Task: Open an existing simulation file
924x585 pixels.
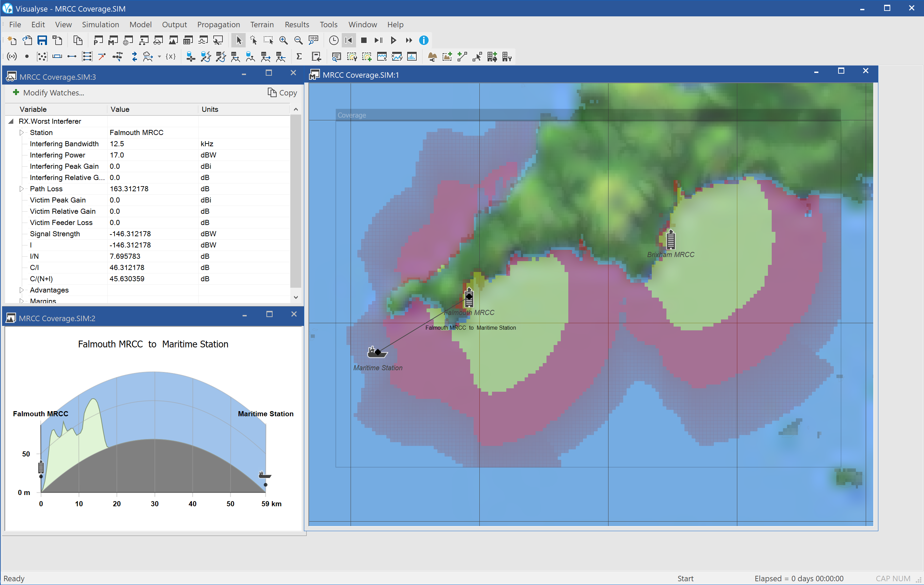Action: [x=27, y=40]
